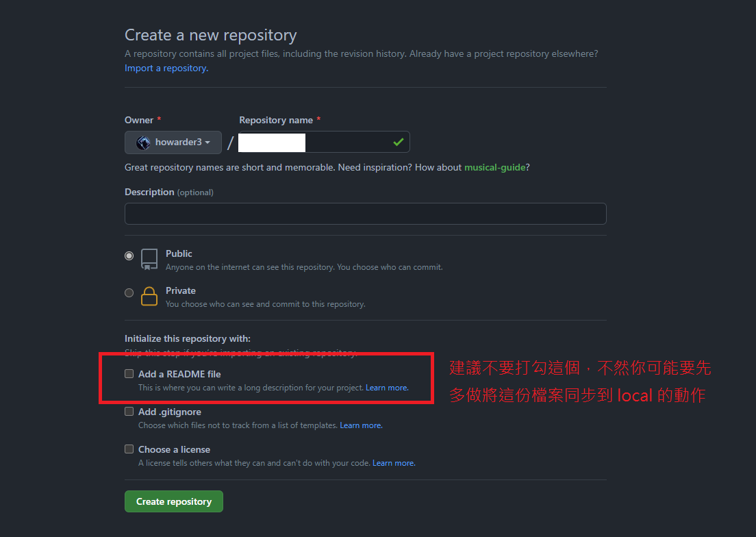The image size is (756, 537).
Task: Click the Add a README file label
Action: [179, 374]
